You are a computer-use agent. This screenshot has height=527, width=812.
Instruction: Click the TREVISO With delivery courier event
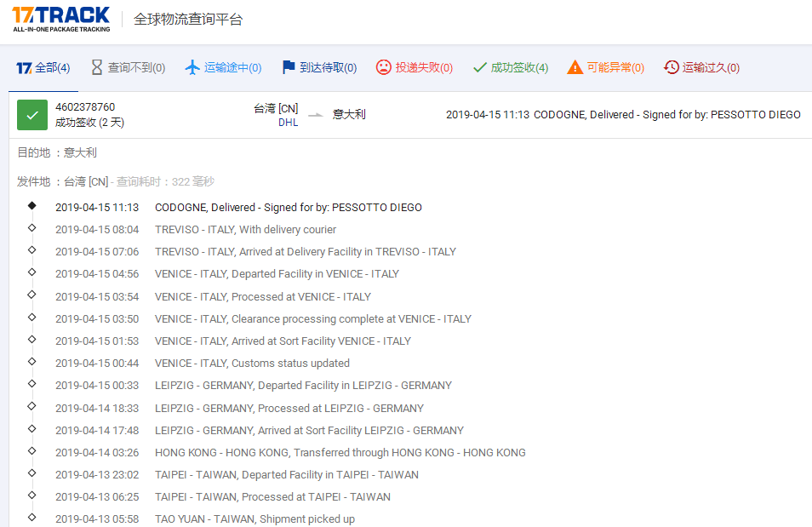245,230
